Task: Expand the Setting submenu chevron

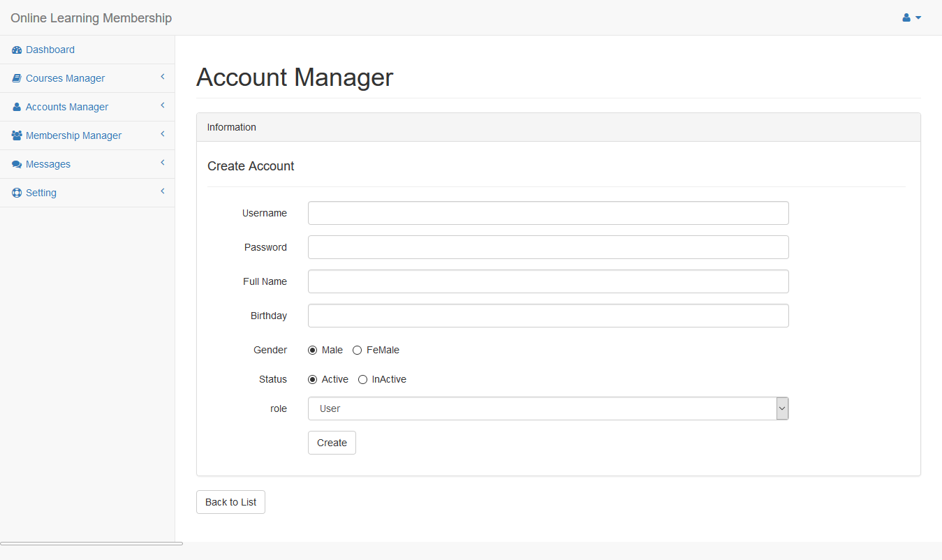Action: [162, 191]
